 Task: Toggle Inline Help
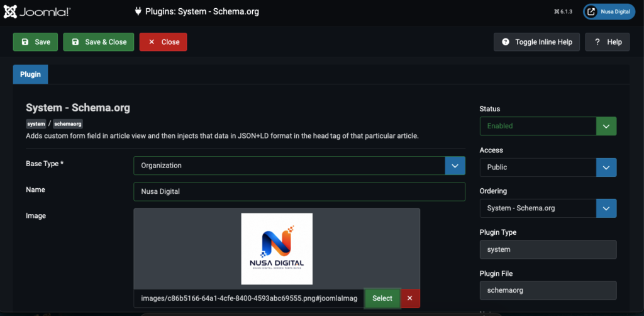click(x=537, y=42)
